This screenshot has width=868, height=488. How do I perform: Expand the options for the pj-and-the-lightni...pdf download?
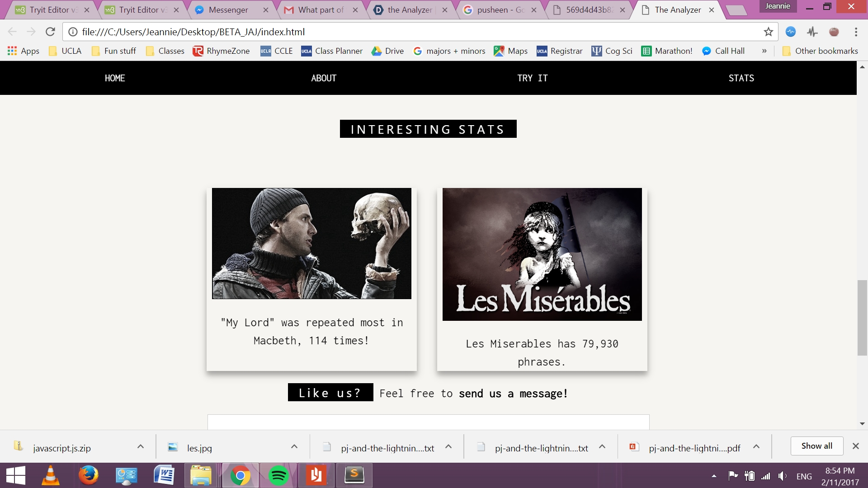pos(756,446)
